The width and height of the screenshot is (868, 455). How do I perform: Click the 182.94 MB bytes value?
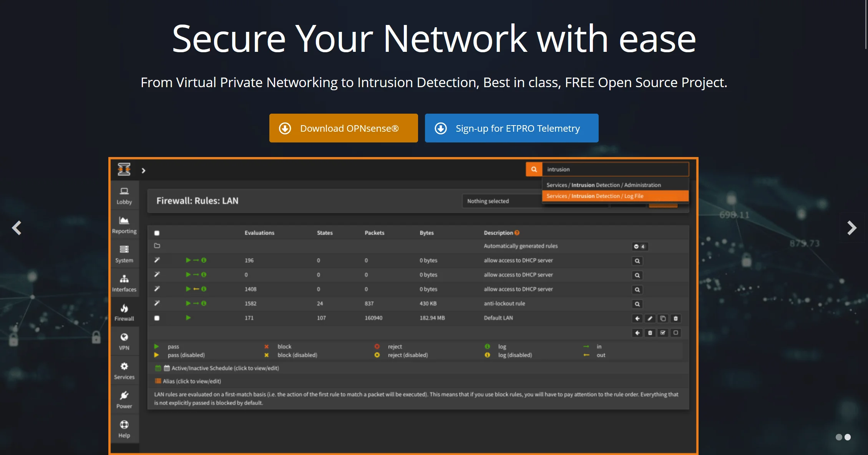pos(432,318)
